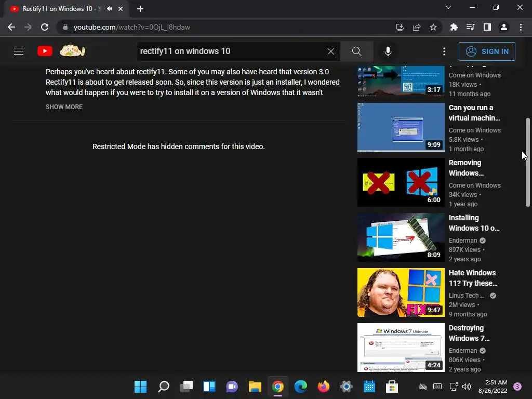This screenshot has width=532, height=399.
Task: Open network icon in system tray
Action: click(454, 387)
